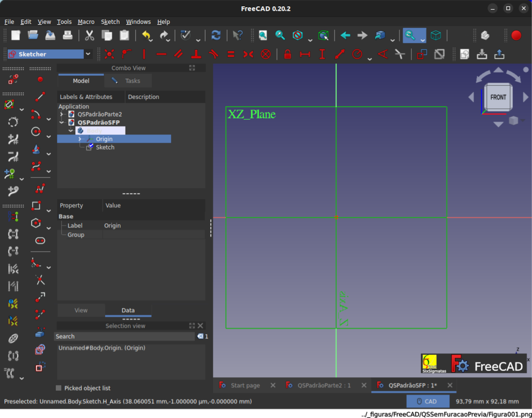Viewport: 532px width, 418px height.
Task: Click the Paste clipboard icon
Action: tap(125, 35)
